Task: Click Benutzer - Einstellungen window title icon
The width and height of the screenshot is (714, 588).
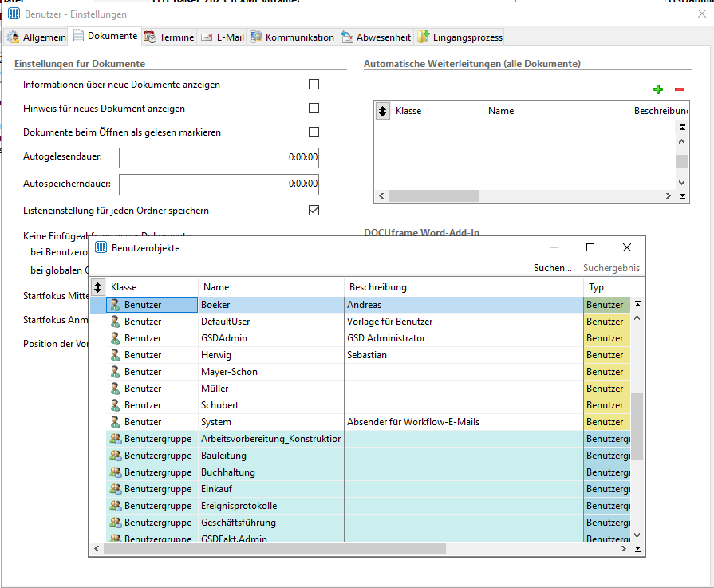Action: [14, 14]
